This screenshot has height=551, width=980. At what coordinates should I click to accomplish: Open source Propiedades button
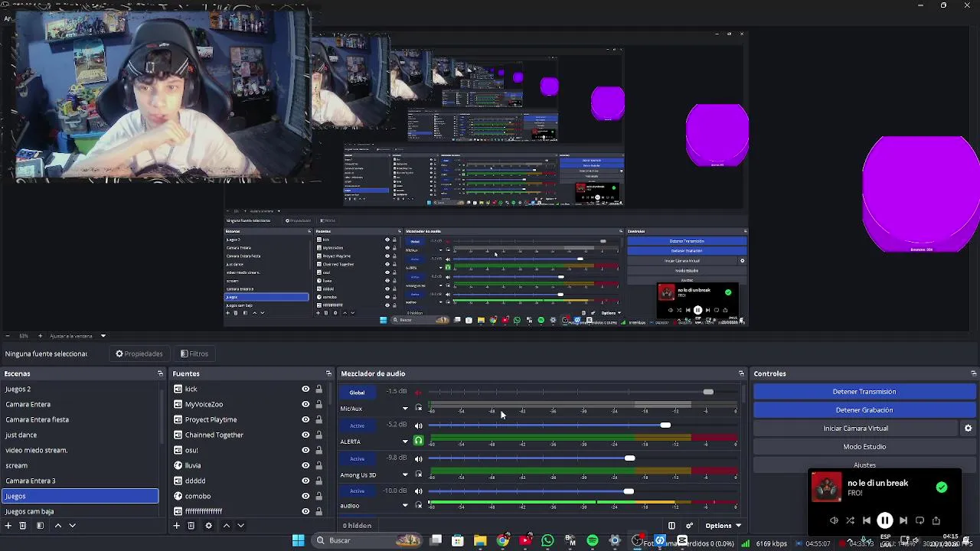point(139,354)
